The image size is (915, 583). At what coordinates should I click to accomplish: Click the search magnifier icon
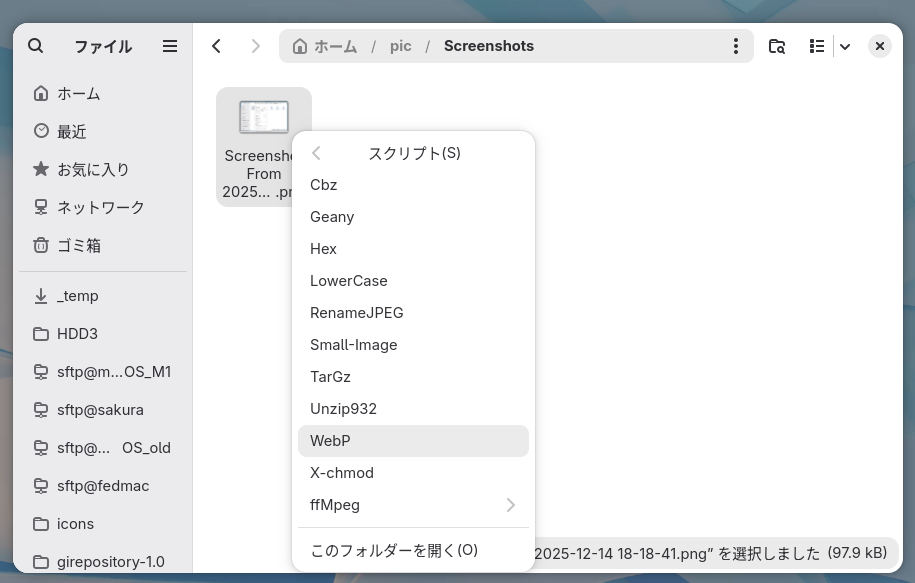pos(36,46)
